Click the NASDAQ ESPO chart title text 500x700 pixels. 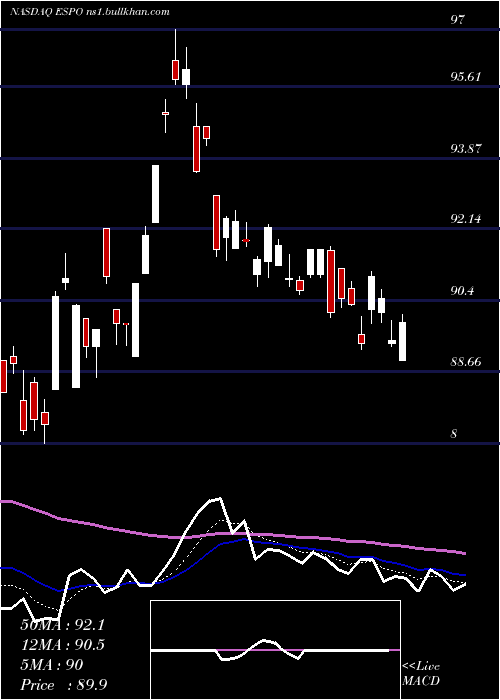pos(89,12)
